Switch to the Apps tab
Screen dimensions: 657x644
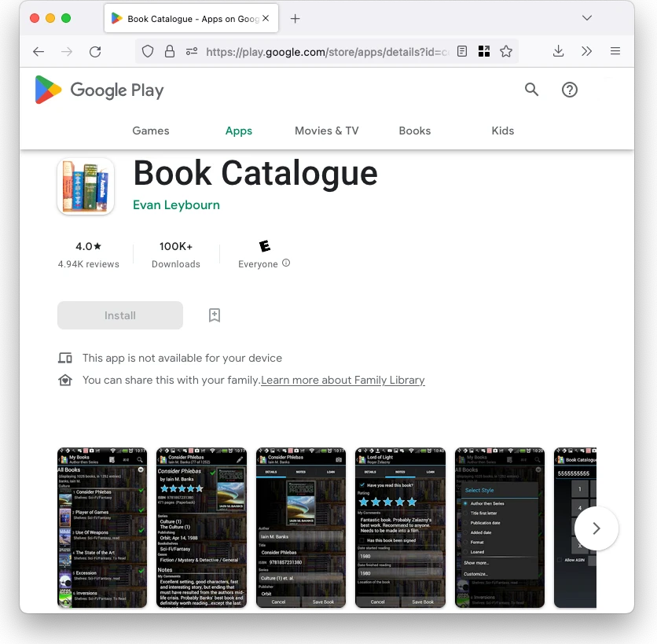coord(239,131)
